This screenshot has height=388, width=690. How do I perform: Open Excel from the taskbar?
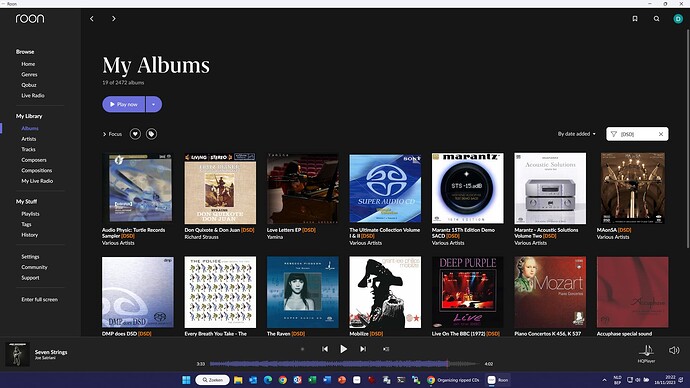pos(312,380)
